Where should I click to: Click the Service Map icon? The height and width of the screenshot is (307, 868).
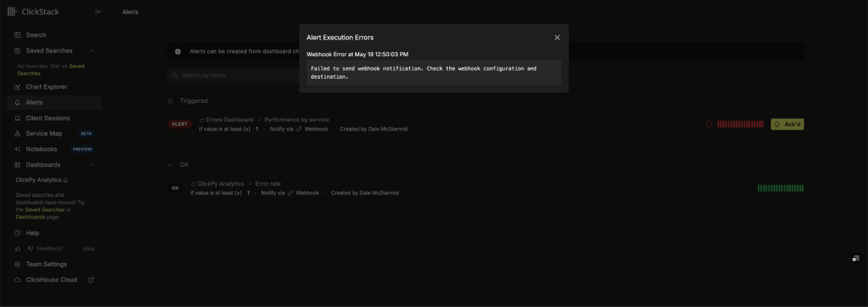[x=17, y=133]
